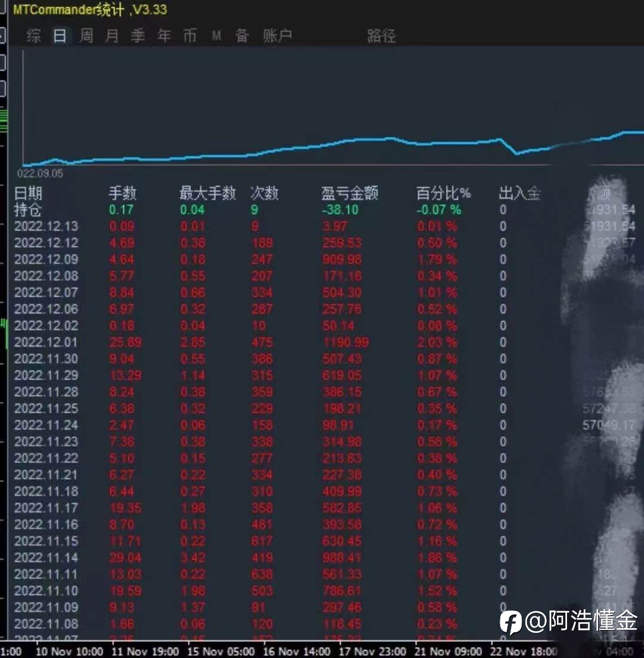The height and width of the screenshot is (658, 644).
Task: Switch to the 季 quarterly tab
Action: click(138, 36)
